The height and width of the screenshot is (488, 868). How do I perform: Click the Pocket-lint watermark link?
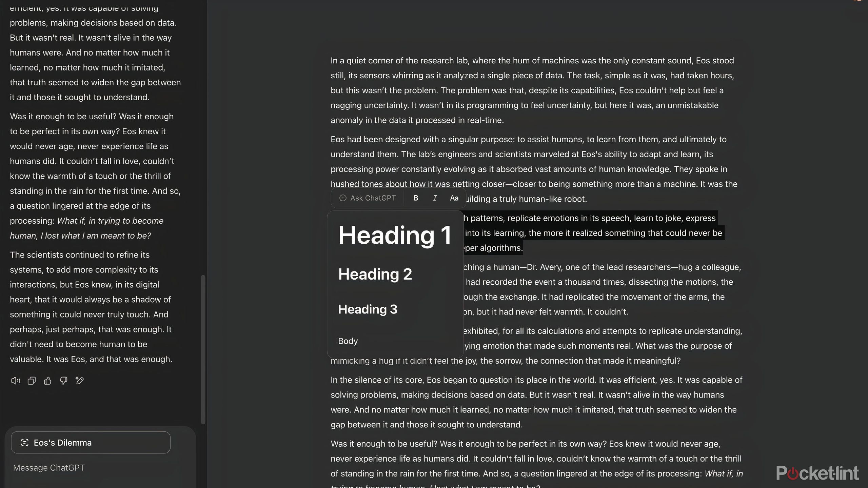(x=818, y=470)
